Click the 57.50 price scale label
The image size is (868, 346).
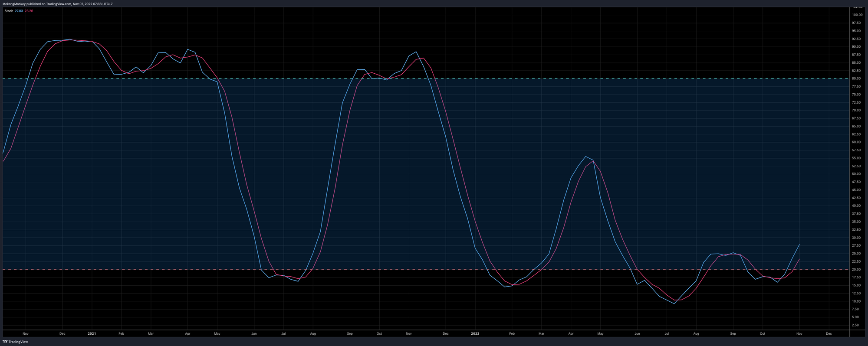click(856, 150)
